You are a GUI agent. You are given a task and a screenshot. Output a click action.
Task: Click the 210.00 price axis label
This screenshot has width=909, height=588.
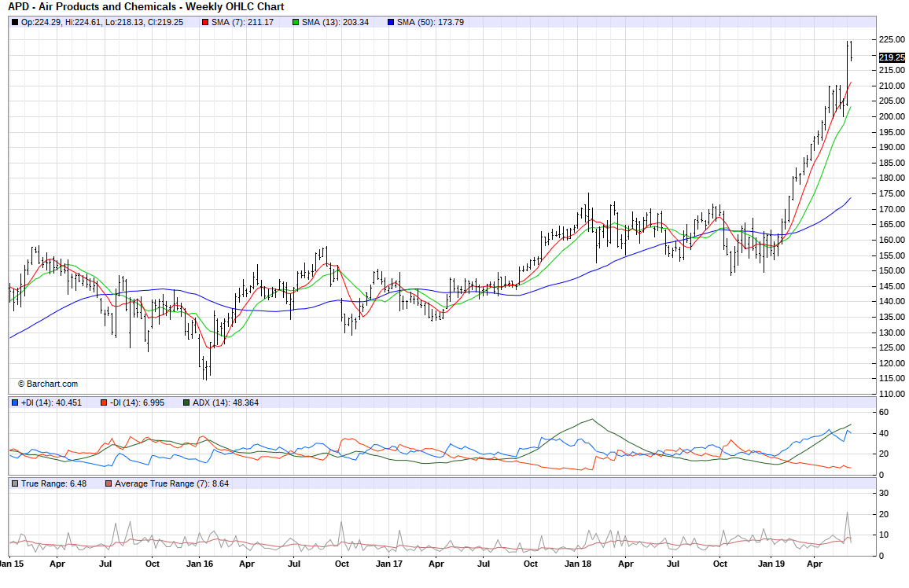892,86
